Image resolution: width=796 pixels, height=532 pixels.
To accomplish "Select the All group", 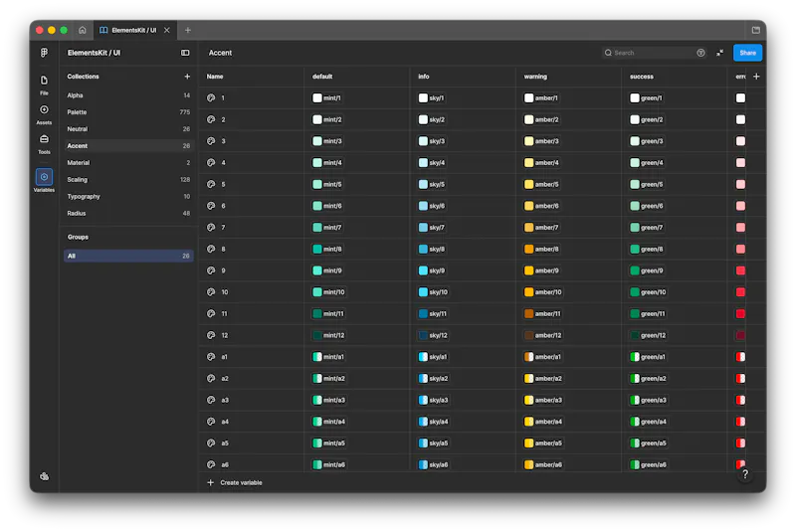I will 128,257.
